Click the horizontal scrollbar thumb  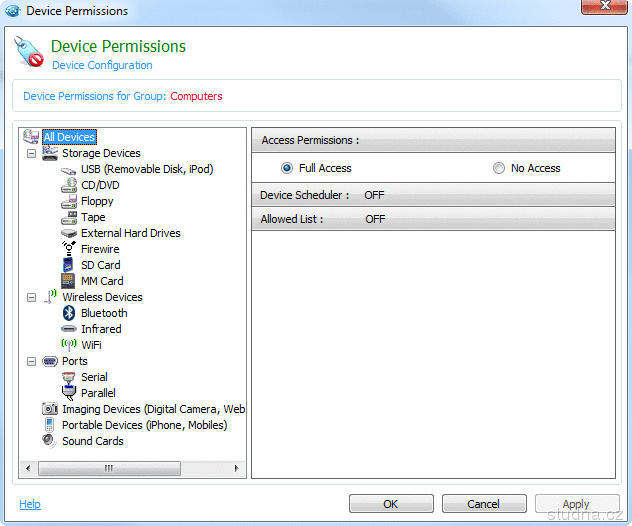109,468
